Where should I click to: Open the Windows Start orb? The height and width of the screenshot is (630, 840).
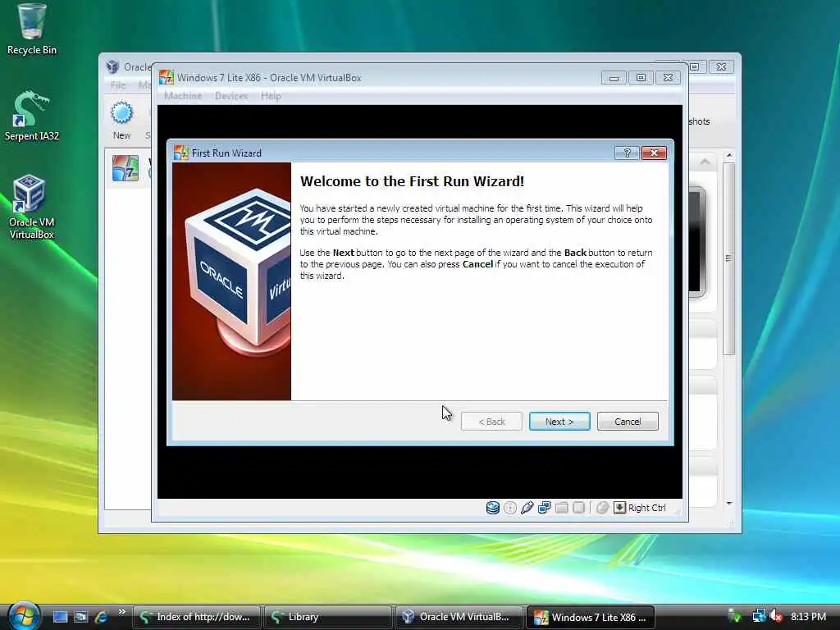tap(24, 615)
